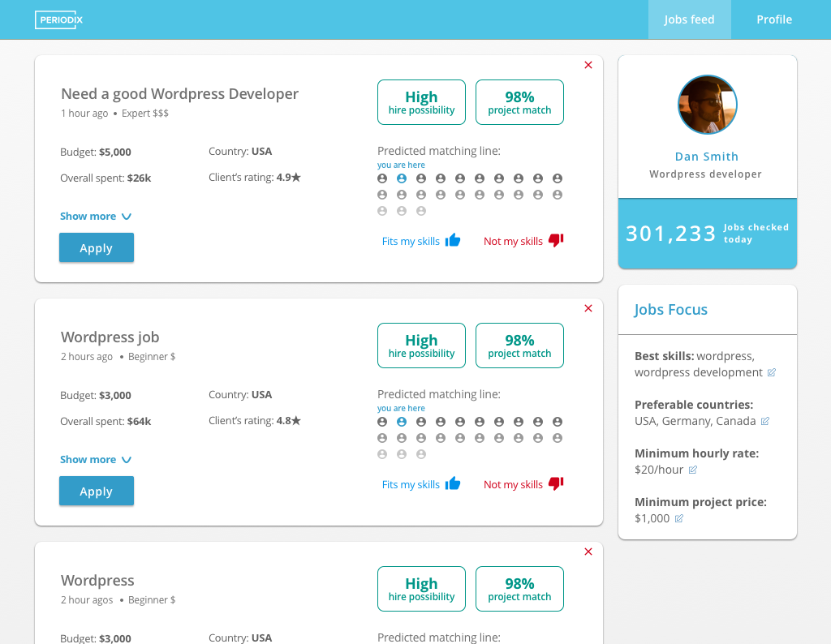Click thumbs down on Wordpress Developer job
This screenshot has width=831, height=644.
click(556, 240)
